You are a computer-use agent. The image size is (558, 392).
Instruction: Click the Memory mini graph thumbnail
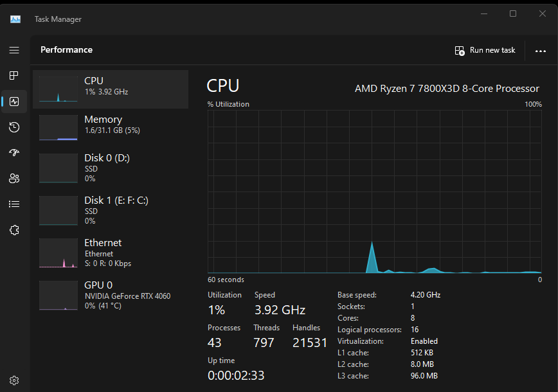pyautogui.click(x=59, y=127)
